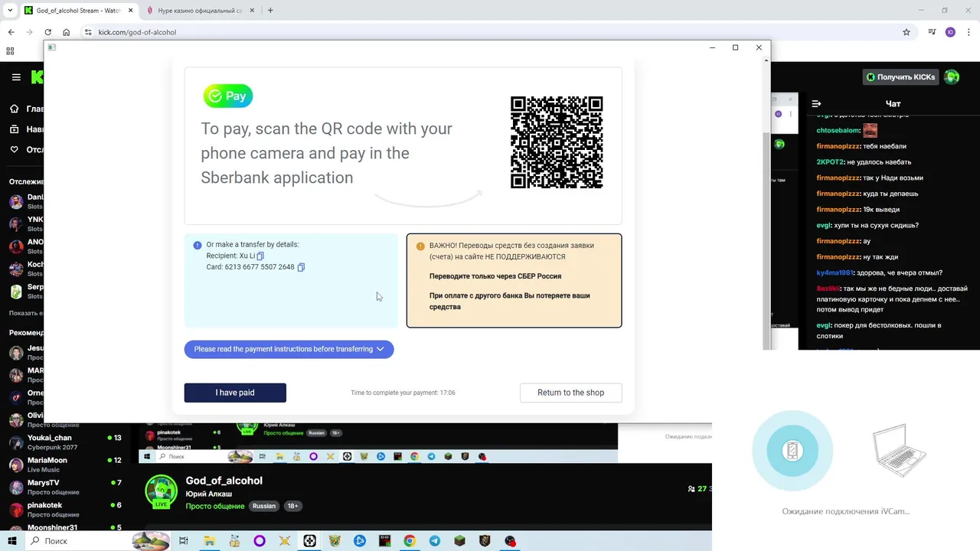Switch to the God_of_alcohol Stream browser tab
Viewport: 980px width, 551px height.
coord(78,11)
